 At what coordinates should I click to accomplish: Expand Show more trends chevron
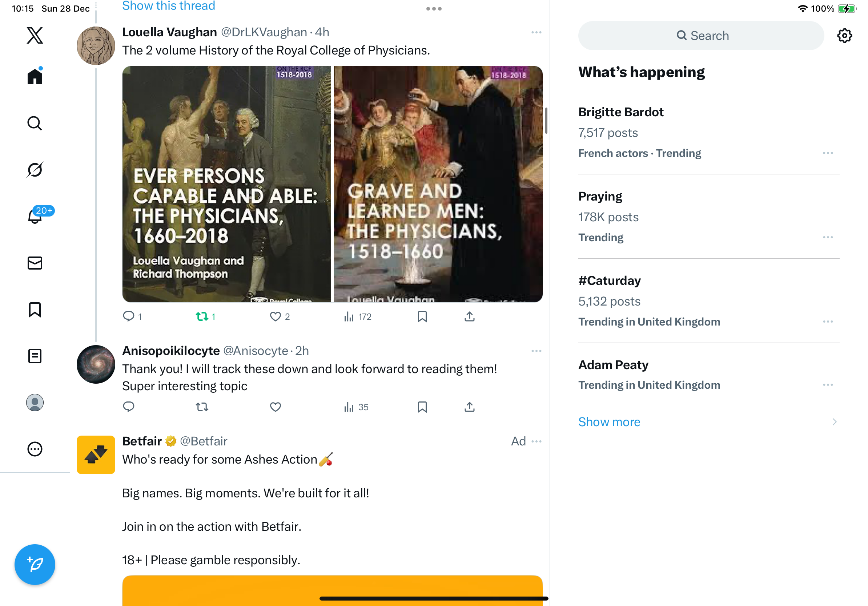pyautogui.click(x=834, y=422)
